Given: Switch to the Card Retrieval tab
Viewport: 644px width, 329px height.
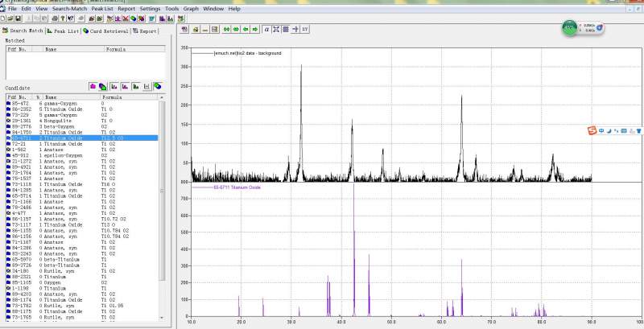Looking at the screenshot, I should (108, 31).
